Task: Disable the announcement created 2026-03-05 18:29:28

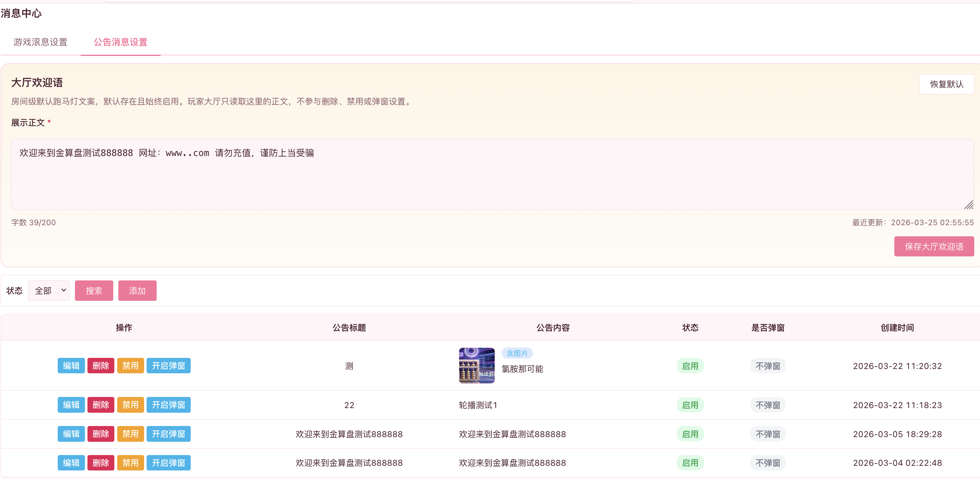Action: [x=130, y=434]
